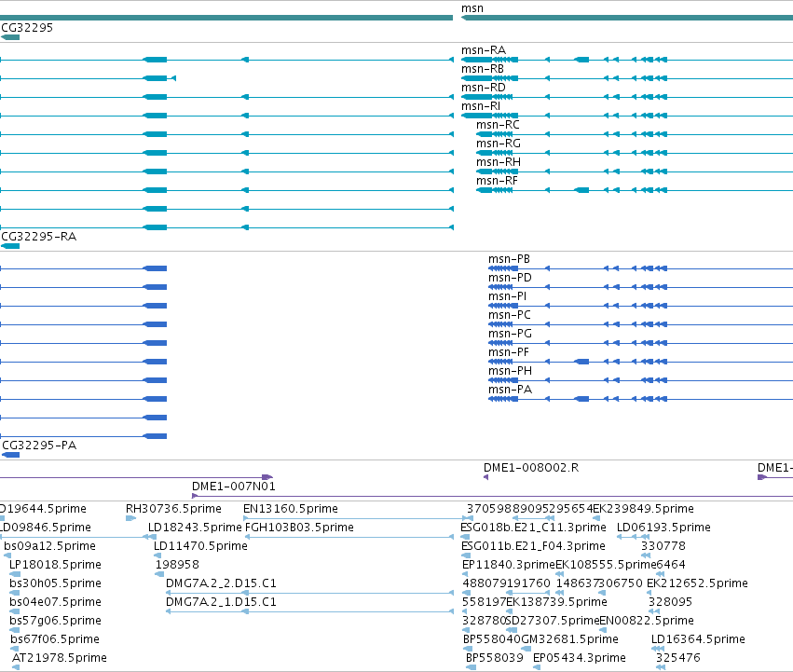Select EST EN13160.5prime
Viewport: 793px width, 672px height.
(291, 509)
